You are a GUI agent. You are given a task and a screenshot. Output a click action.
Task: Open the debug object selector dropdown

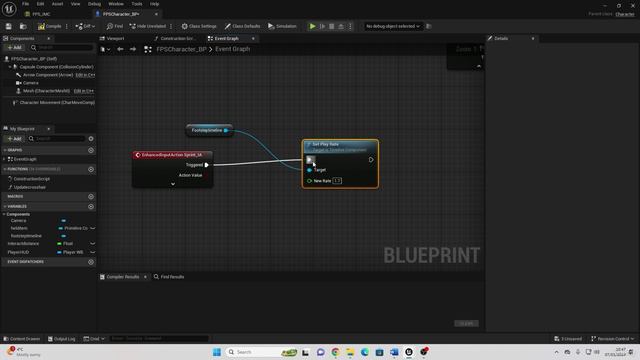click(x=393, y=26)
